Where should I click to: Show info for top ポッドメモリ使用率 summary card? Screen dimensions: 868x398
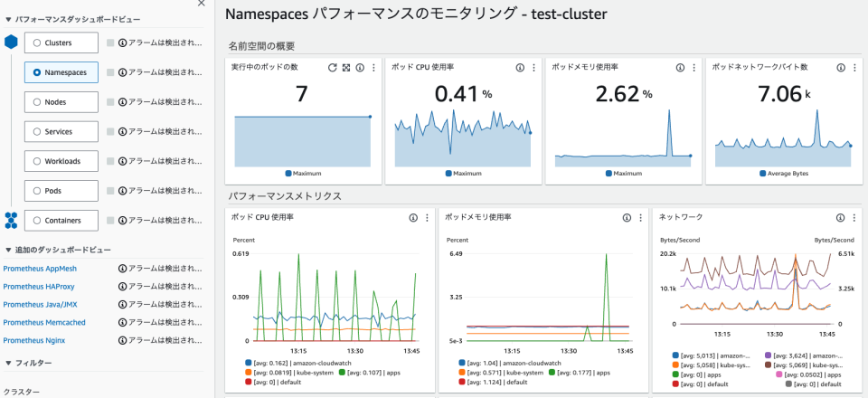(680, 68)
